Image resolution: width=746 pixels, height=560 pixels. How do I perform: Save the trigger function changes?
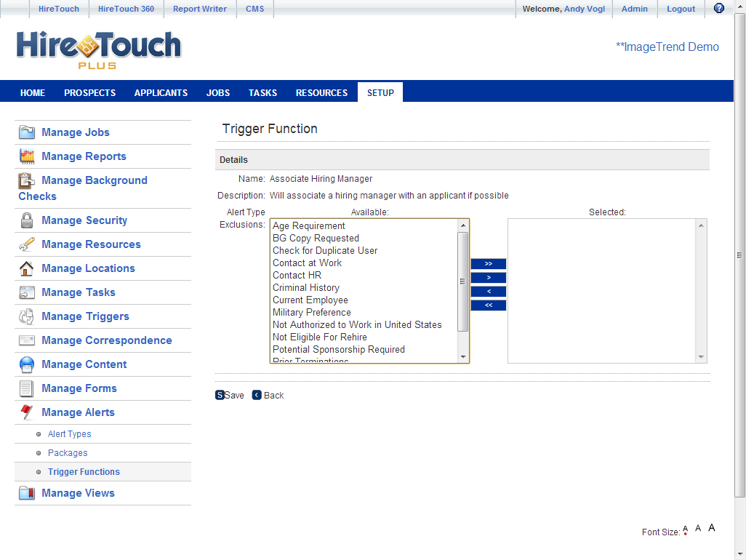(230, 395)
